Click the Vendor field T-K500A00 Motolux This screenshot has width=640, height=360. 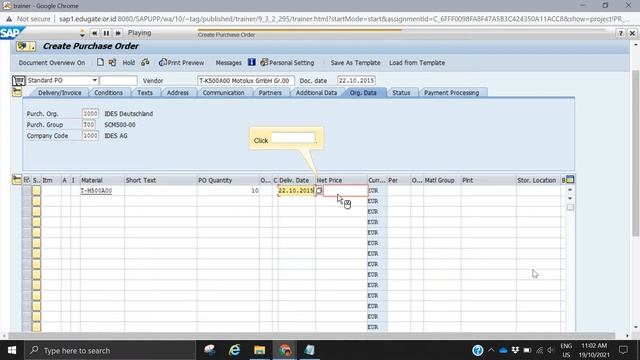coord(246,81)
